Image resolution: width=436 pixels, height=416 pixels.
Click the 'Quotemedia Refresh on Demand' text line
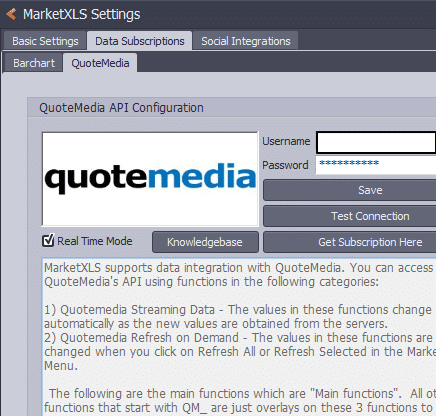click(x=238, y=338)
